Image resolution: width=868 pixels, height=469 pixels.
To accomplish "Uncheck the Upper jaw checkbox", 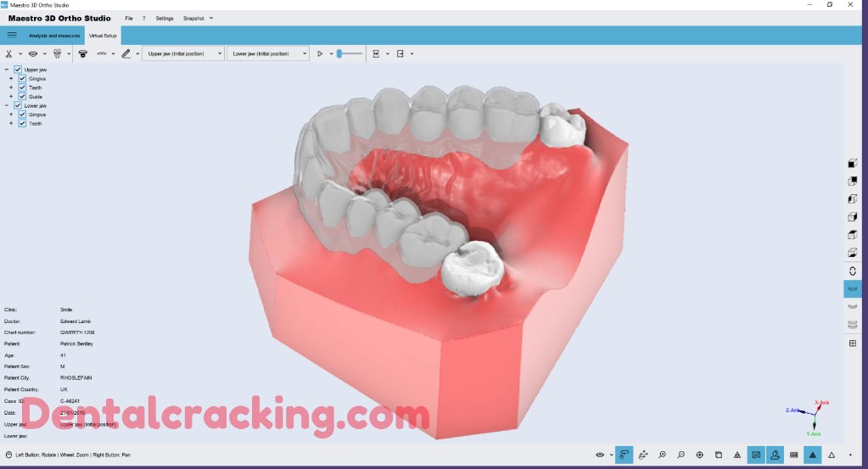I will (18, 70).
